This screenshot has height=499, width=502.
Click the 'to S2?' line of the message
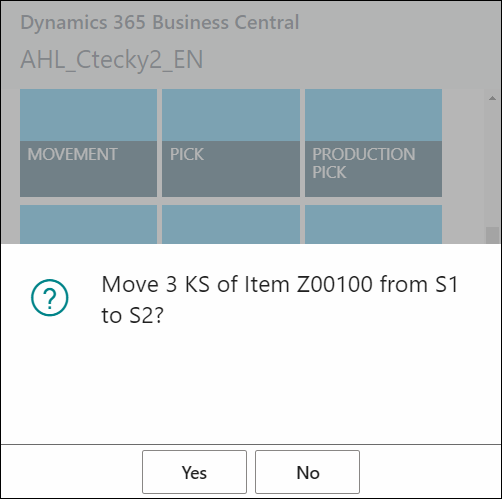pyautogui.click(x=133, y=315)
